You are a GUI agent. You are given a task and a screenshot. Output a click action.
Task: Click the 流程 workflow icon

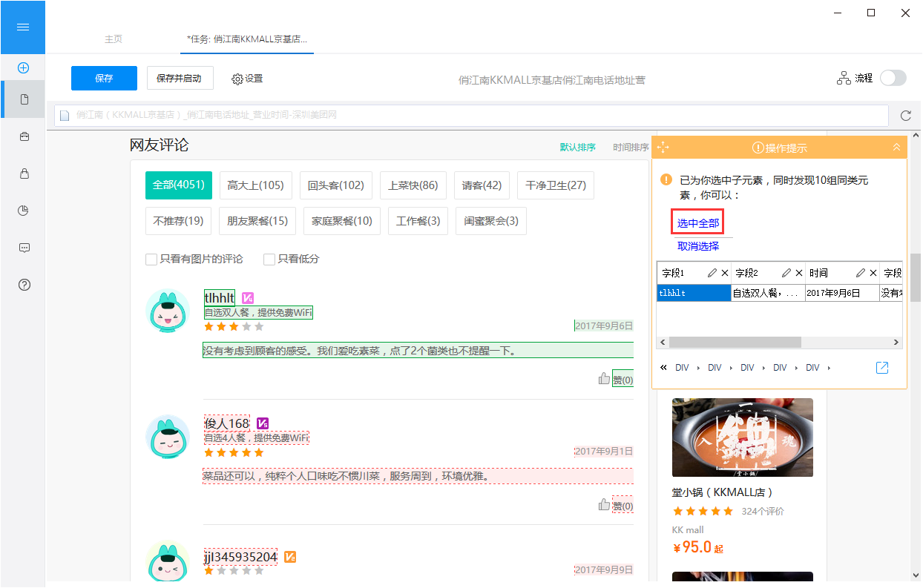click(844, 78)
